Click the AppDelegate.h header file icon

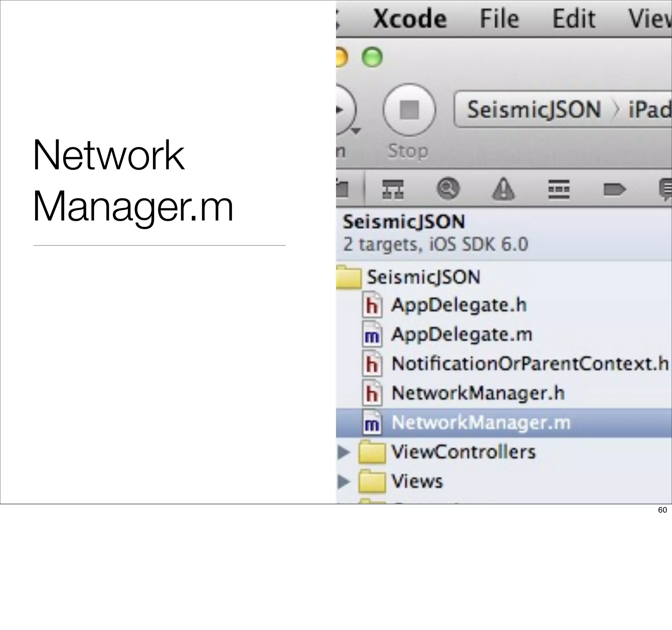tap(372, 304)
